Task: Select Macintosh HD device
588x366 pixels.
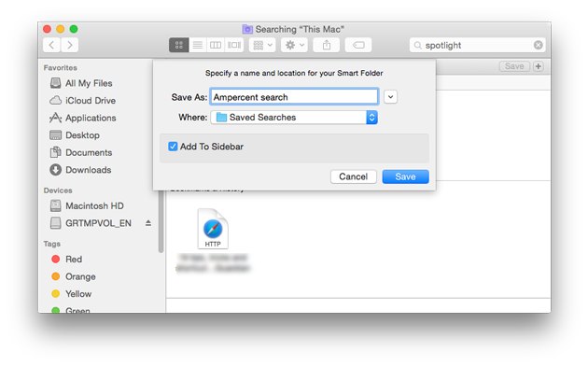Action: 87,205
